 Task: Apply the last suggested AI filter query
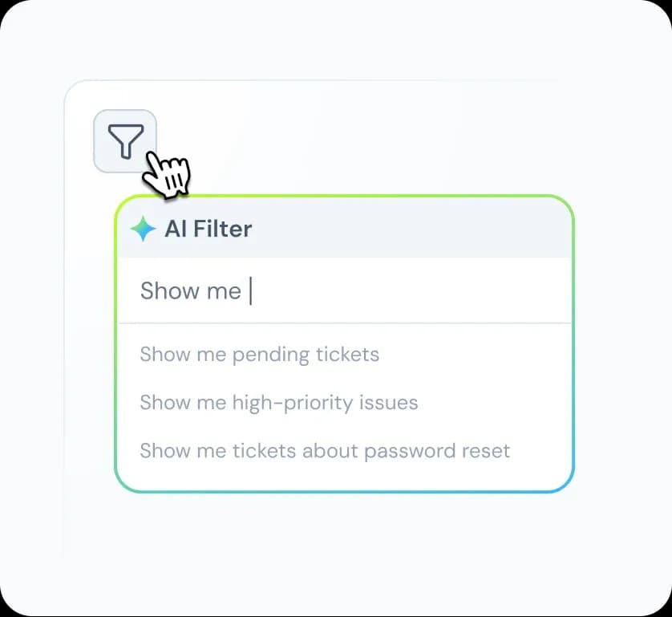325,450
